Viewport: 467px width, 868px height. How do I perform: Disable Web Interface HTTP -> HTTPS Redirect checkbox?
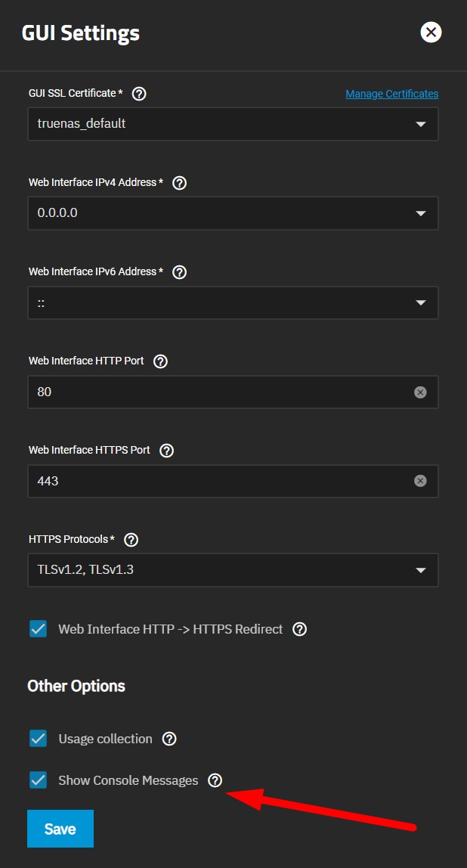39,629
